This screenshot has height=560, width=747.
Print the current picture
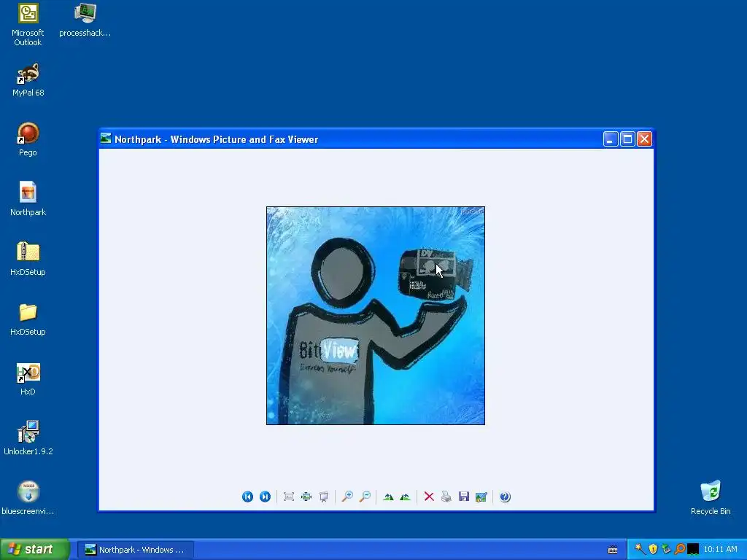coord(446,497)
